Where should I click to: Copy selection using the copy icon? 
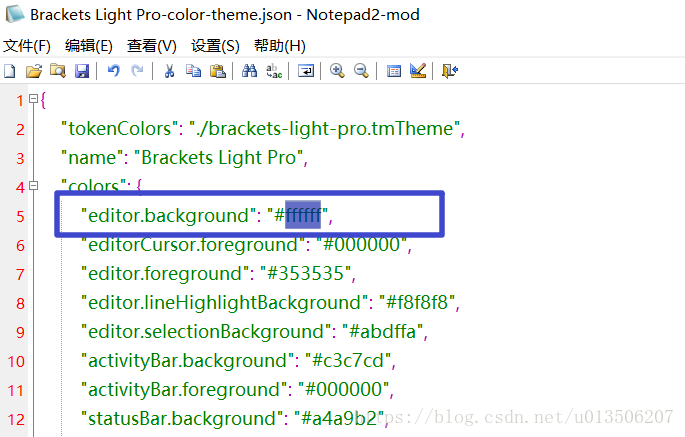coord(194,70)
